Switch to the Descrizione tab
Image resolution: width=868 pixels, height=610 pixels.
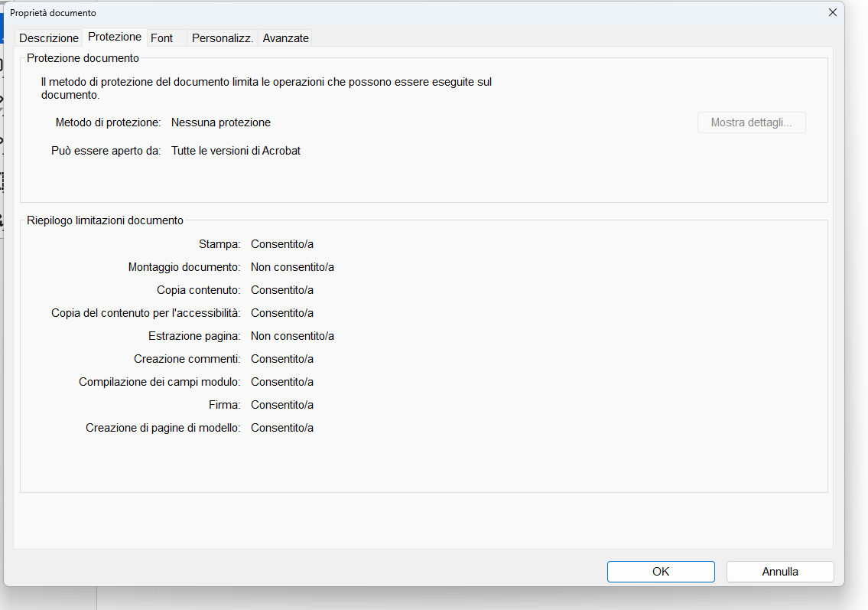49,38
